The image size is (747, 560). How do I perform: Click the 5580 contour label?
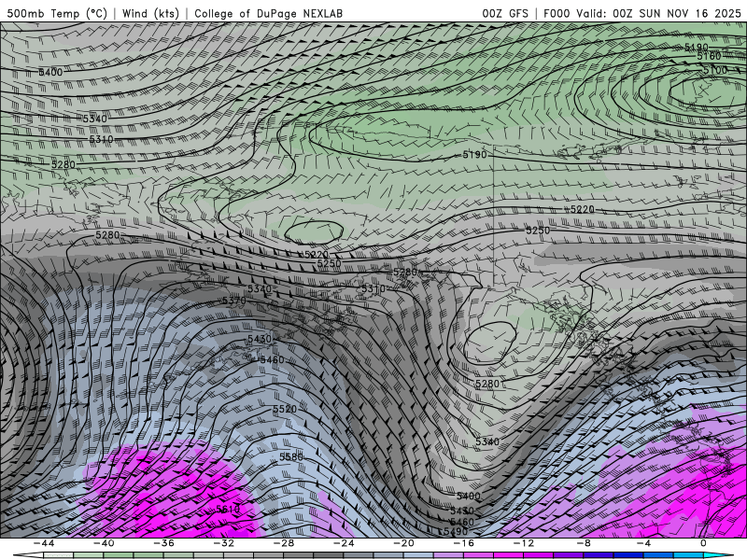[x=291, y=456]
